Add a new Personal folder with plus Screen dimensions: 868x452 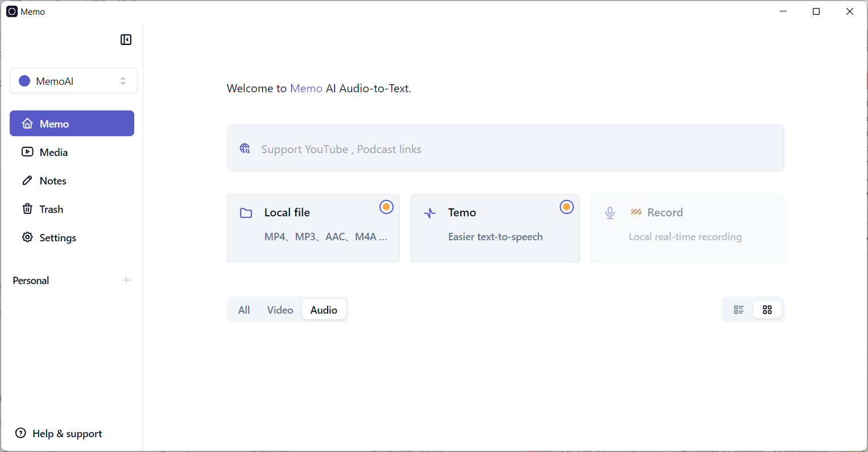point(126,280)
